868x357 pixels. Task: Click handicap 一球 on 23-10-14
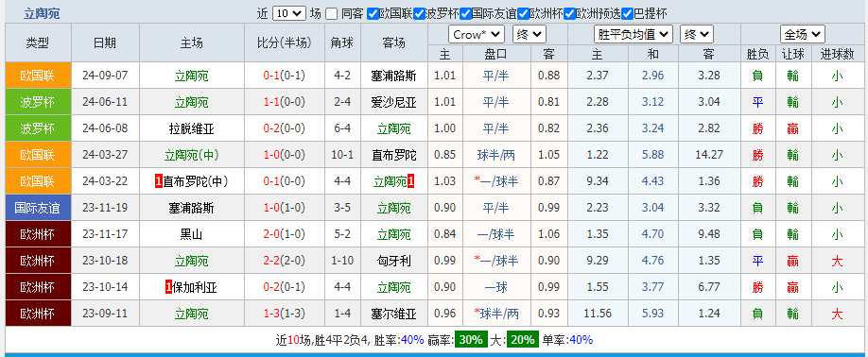pos(496,287)
